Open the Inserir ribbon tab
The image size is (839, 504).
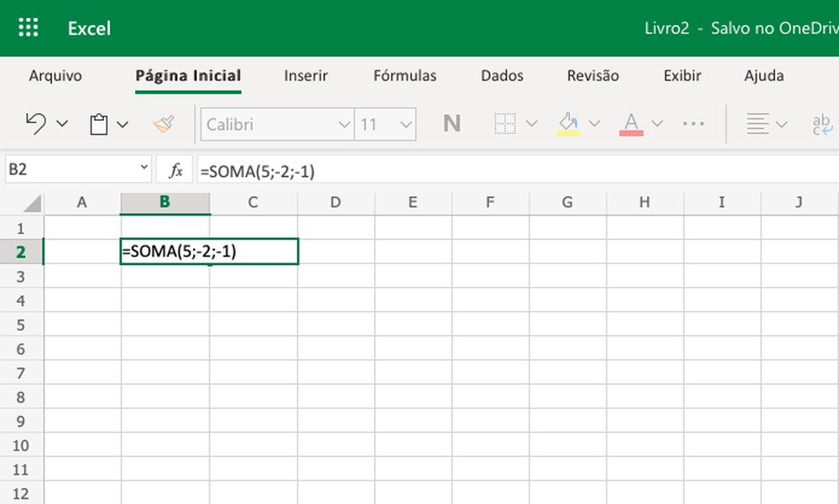click(305, 75)
